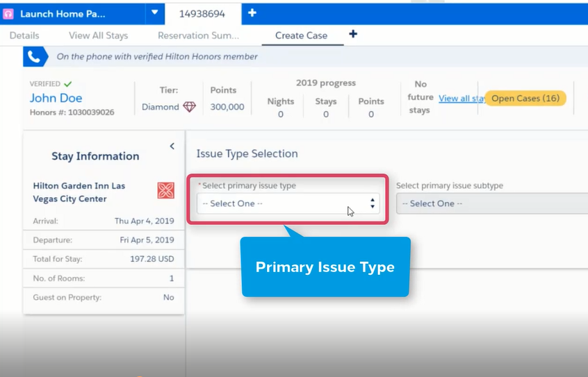
Task: Open the Select primary issue subtype dropdown
Action: point(492,203)
